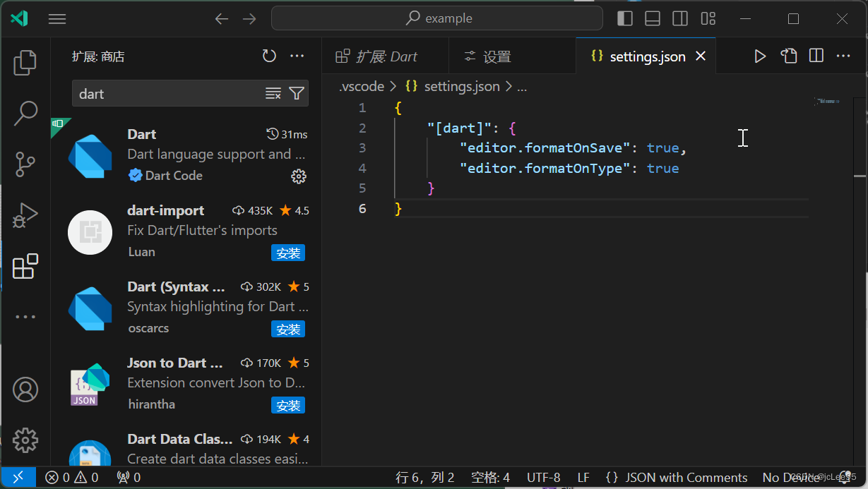Run the settings.json file with the play icon
The image size is (868, 489).
(x=760, y=56)
